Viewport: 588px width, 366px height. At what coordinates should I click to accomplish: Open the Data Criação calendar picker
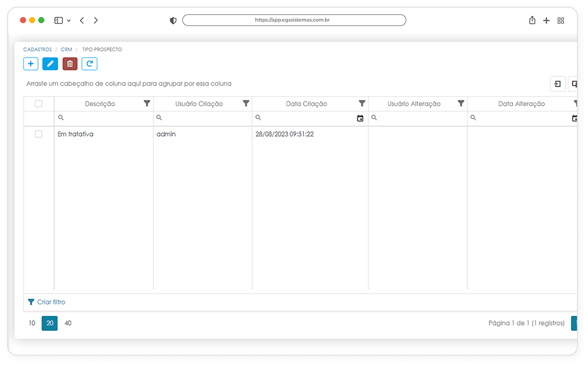(360, 118)
